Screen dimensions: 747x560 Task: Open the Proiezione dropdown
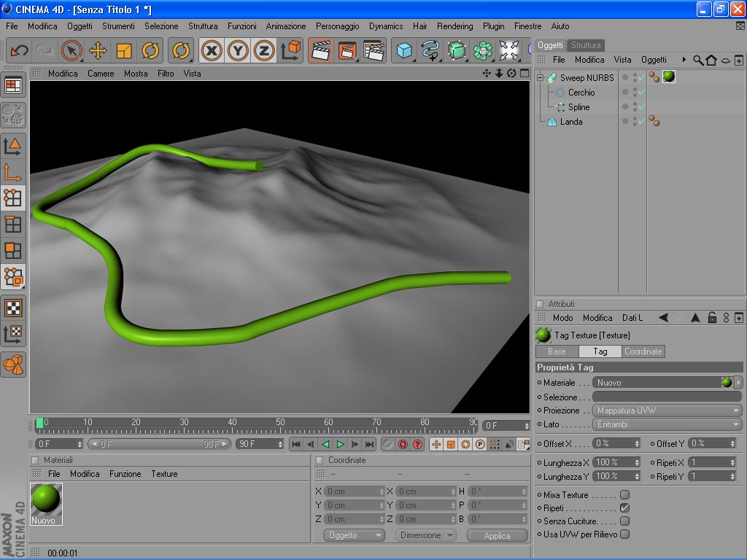[x=667, y=411]
